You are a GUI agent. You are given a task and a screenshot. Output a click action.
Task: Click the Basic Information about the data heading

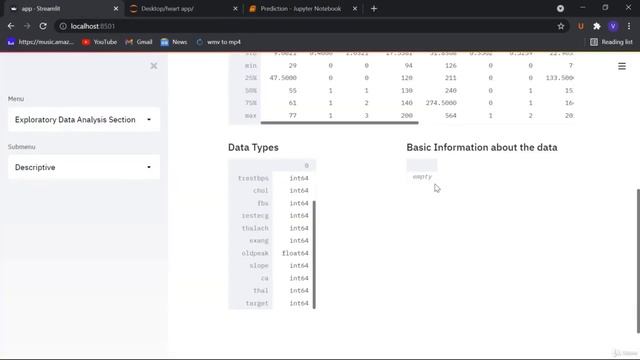click(x=482, y=147)
